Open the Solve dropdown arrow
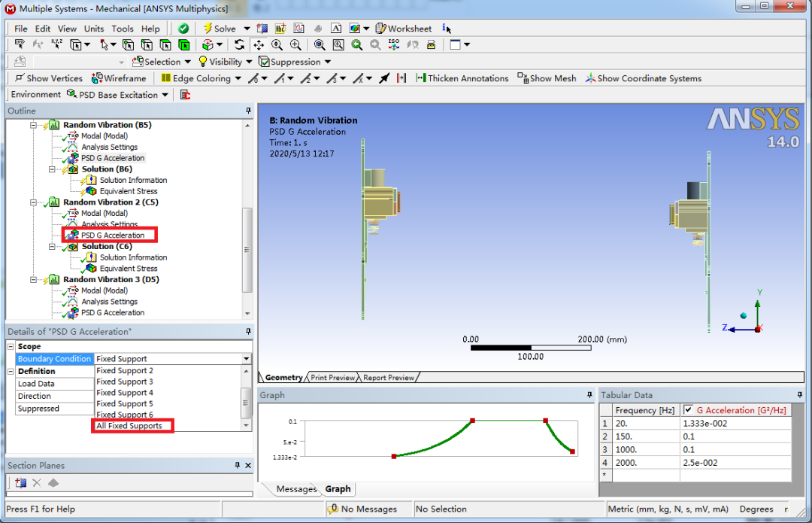 [x=247, y=29]
